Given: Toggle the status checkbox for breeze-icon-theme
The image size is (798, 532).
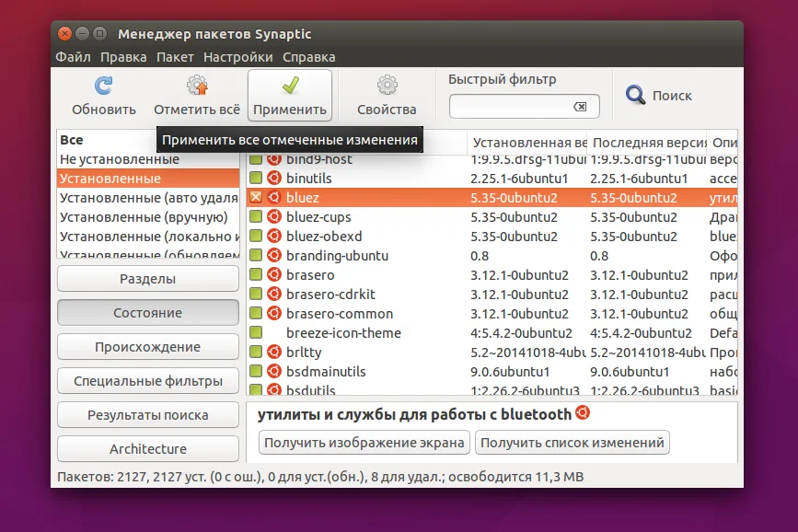Looking at the screenshot, I should click(x=256, y=332).
